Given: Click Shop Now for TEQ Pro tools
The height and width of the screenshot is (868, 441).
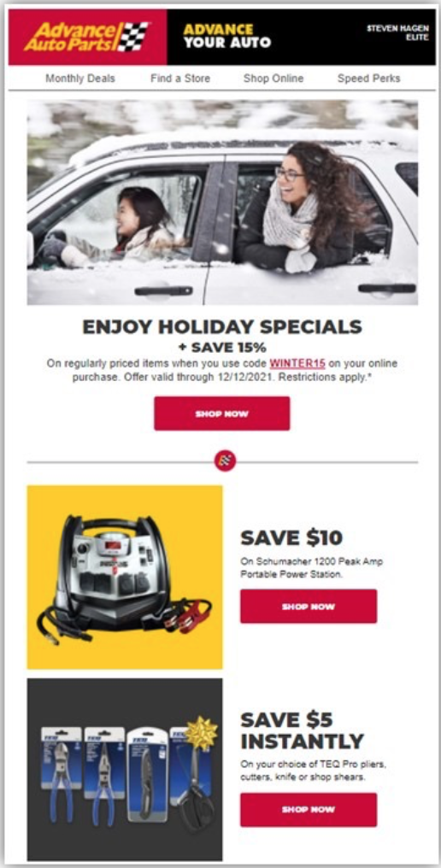Looking at the screenshot, I should [x=309, y=809].
